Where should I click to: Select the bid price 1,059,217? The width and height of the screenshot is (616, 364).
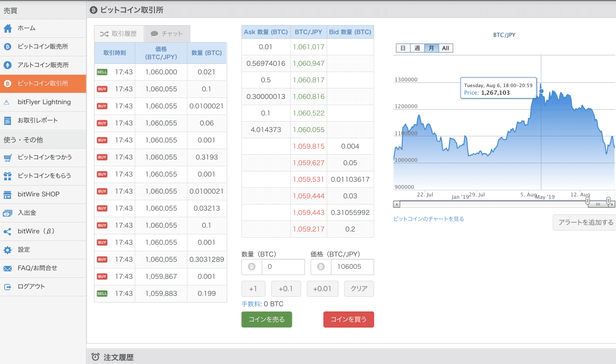pos(308,229)
